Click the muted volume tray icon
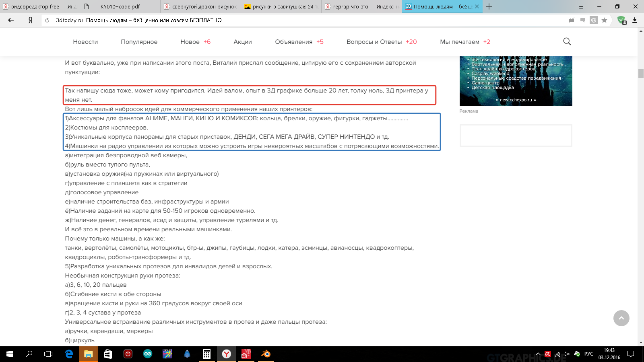644x362 pixels. [567, 354]
